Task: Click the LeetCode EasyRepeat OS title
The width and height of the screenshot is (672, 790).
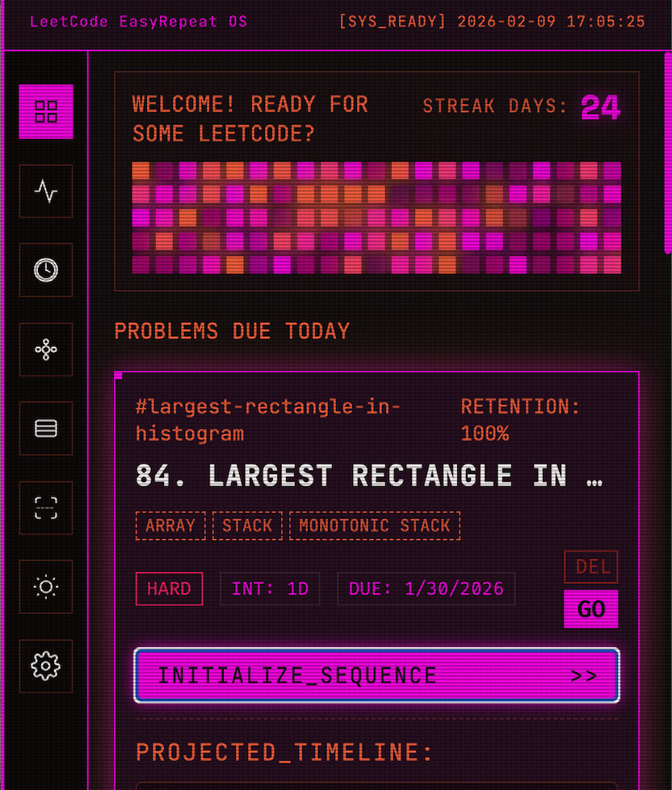Action: [x=139, y=22]
